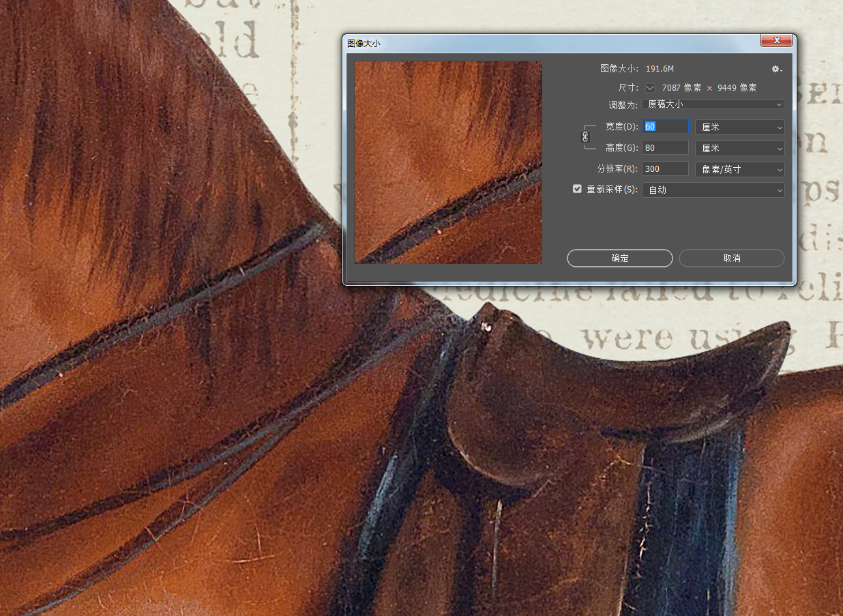Image resolution: width=843 pixels, height=616 pixels.
Task: Open the 分辨率 unit dropdown
Action: click(739, 169)
